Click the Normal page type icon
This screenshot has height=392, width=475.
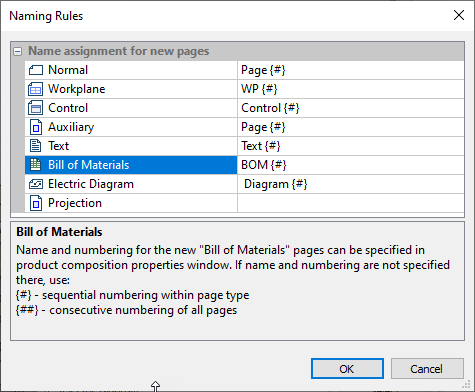pyautogui.click(x=36, y=70)
